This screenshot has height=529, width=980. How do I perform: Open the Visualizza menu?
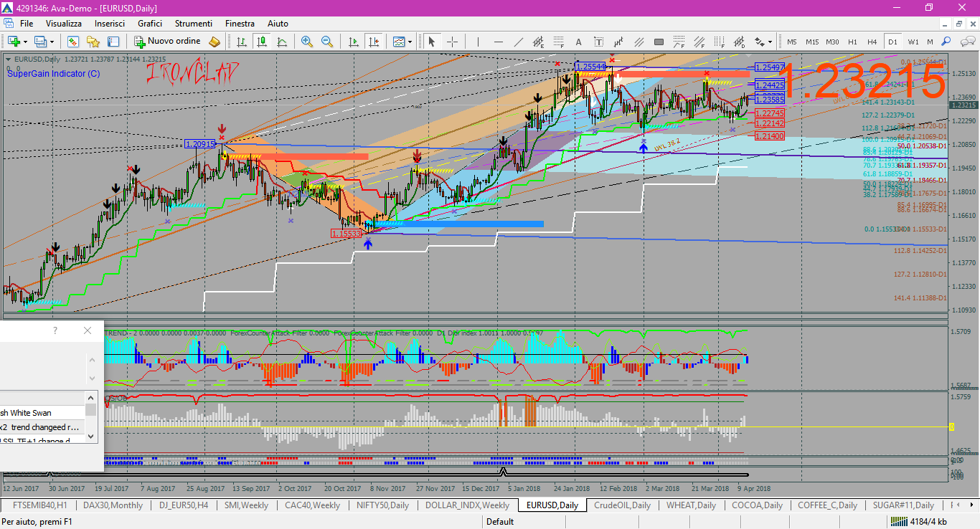coord(64,24)
